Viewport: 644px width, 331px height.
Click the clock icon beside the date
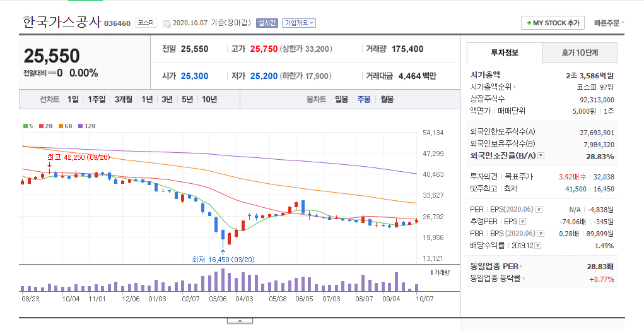pos(167,23)
